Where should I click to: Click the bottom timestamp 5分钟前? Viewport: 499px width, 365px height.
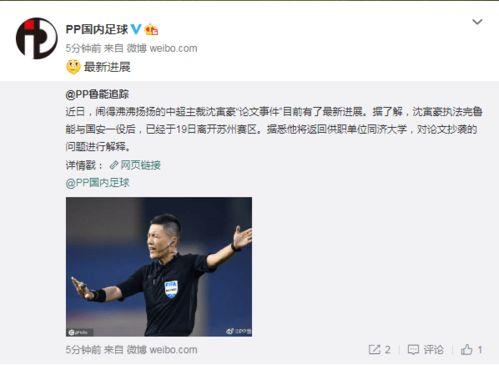(83, 350)
